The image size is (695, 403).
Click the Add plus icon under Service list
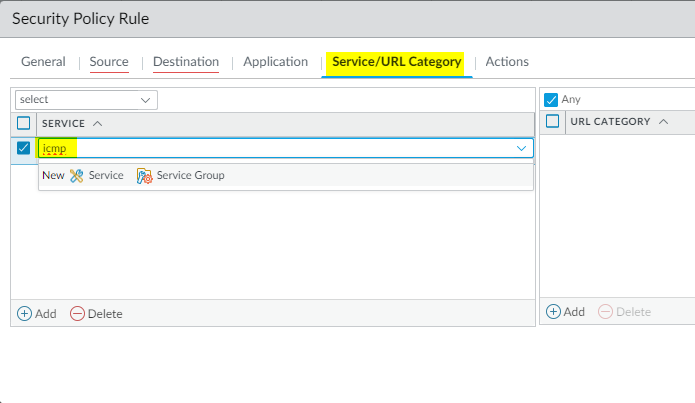[24, 313]
